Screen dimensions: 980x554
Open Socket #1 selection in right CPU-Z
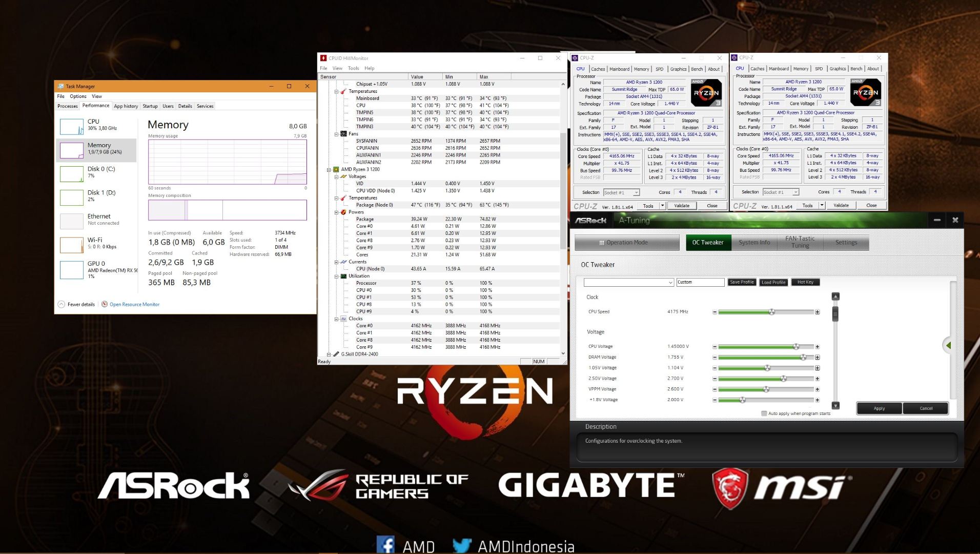coord(781,192)
